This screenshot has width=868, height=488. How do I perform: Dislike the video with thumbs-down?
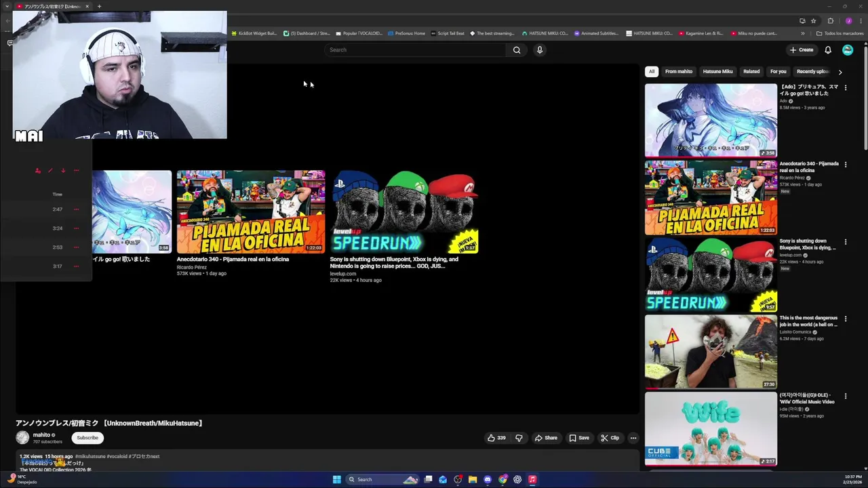coord(519,438)
